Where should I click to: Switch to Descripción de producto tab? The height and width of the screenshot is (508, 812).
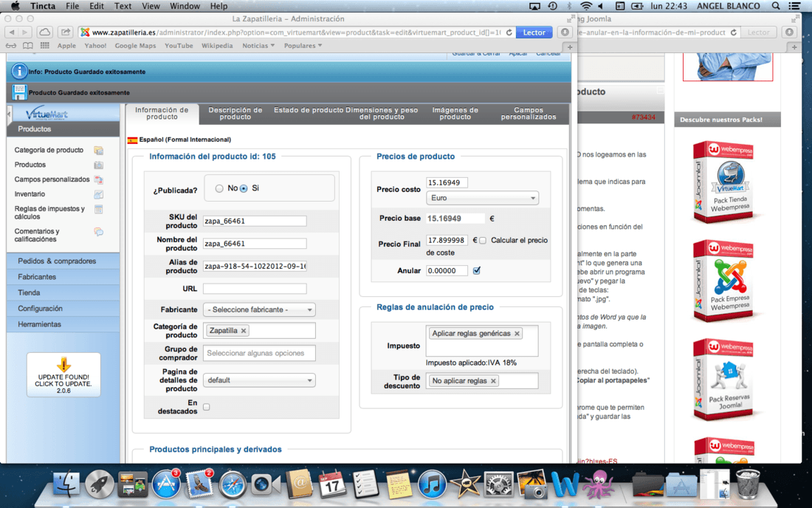pyautogui.click(x=235, y=114)
